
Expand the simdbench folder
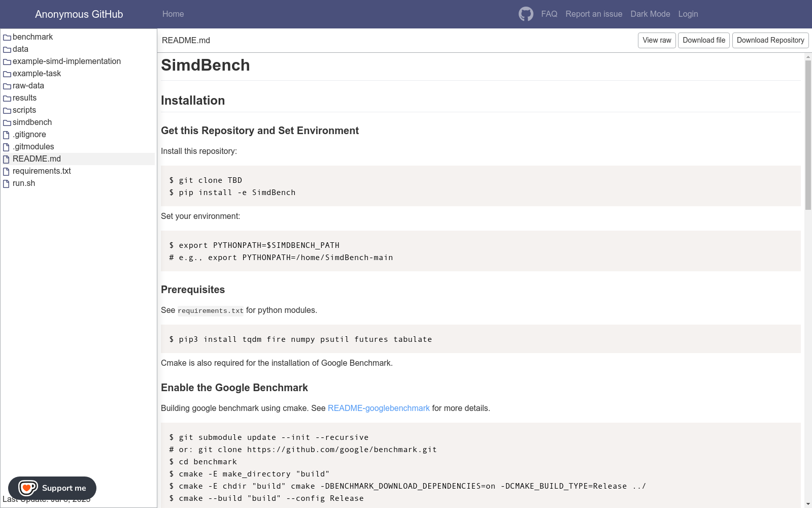click(32, 122)
